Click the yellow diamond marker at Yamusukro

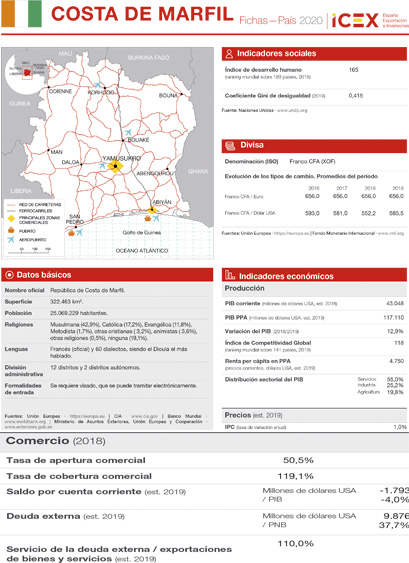pos(115,166)
